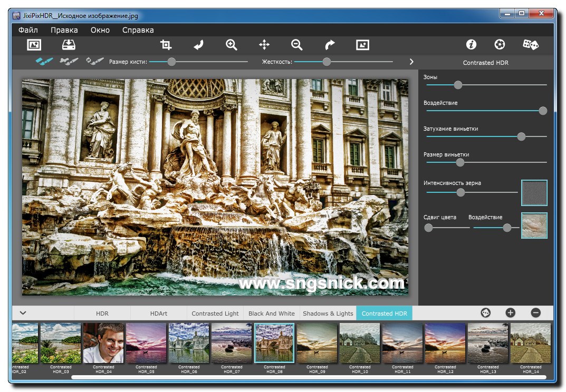Select the Contrasted HDR_02 preset thumbnail
566x392 pixels.
coord(25,344)
